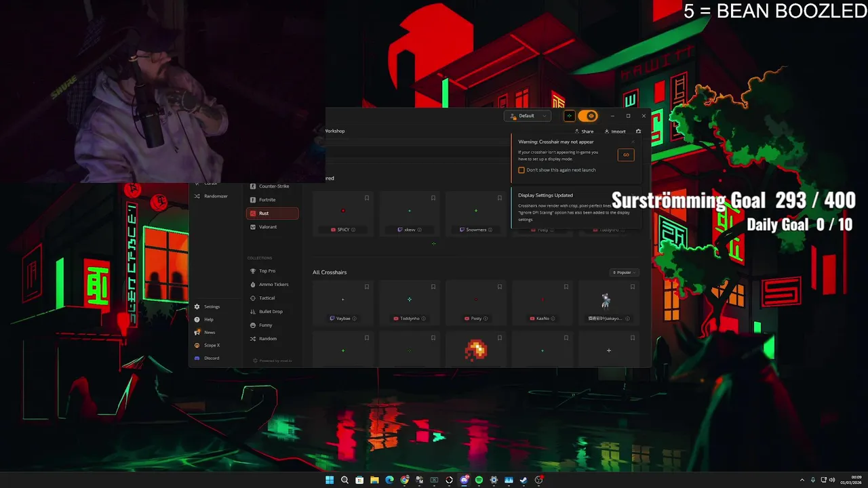The height and width of the screenshot is (488, 868).
Task: Select the KaaNo crosshair card
Action: tap(542, 303)
